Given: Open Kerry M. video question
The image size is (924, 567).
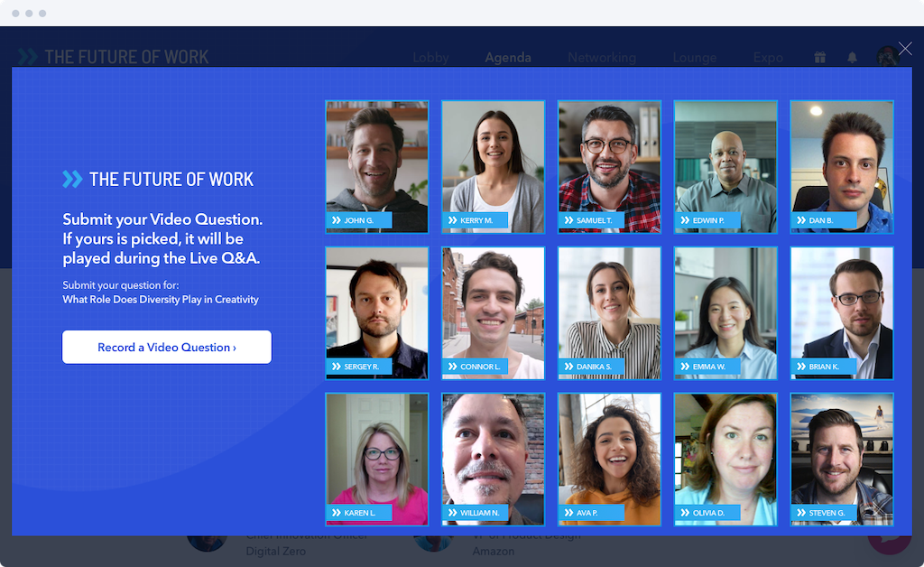Looking at the screenshot, I should click(x=494, y=167).
